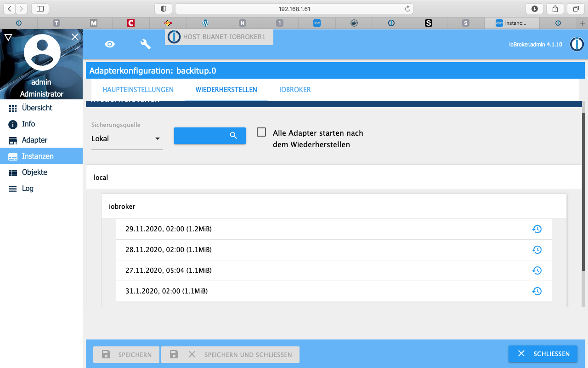Screen dimensions: 588x368
Task: Click the ioBroker logo at top right
Action: tap(577, 44)
